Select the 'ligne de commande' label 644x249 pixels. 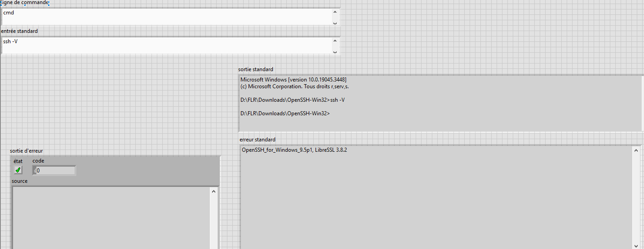point(25,3)
